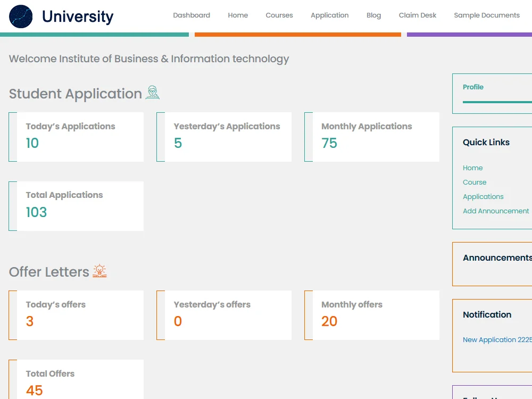Click the student avatar icon beside Student Application
This screenshot has height=399, width=532.
point(152,92)
